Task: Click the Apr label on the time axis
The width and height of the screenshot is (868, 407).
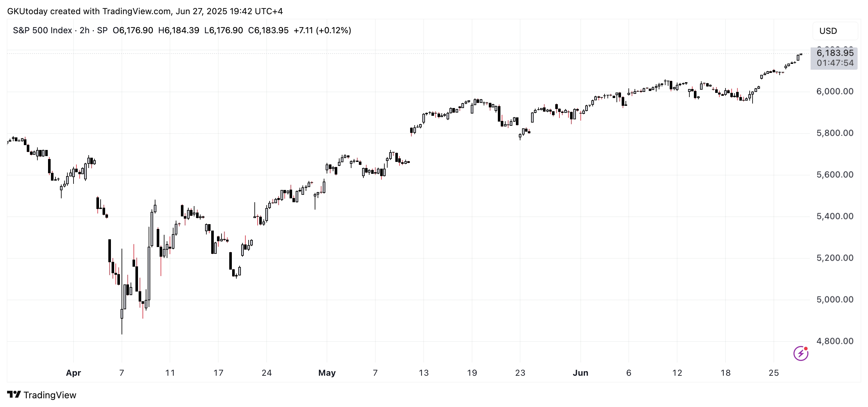Action: point(74,372)
